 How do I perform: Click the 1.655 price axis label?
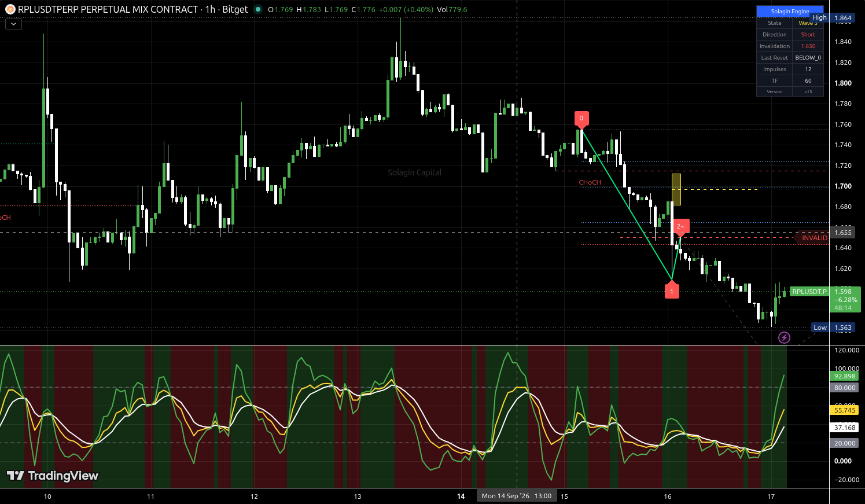(842, 233)
